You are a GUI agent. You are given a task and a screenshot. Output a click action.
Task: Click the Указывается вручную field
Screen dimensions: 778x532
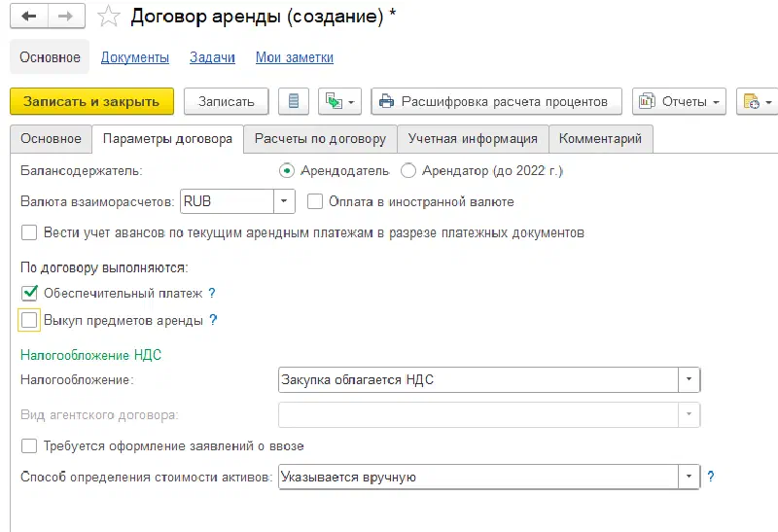(478, 477)
